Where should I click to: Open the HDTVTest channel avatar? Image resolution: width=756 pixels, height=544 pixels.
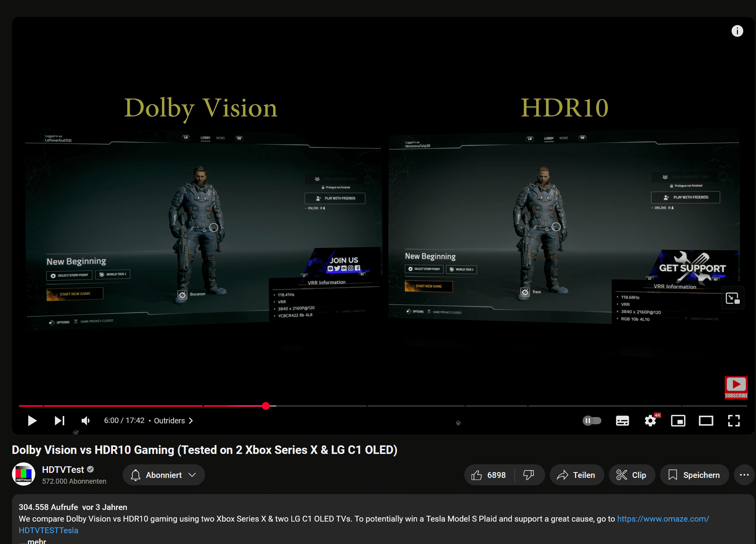coord(24,474)
